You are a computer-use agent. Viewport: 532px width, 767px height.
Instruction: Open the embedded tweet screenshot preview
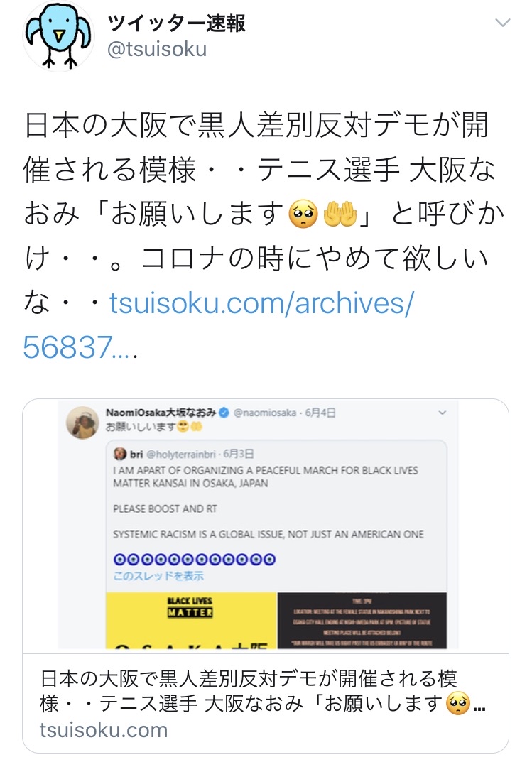(258, 524)
